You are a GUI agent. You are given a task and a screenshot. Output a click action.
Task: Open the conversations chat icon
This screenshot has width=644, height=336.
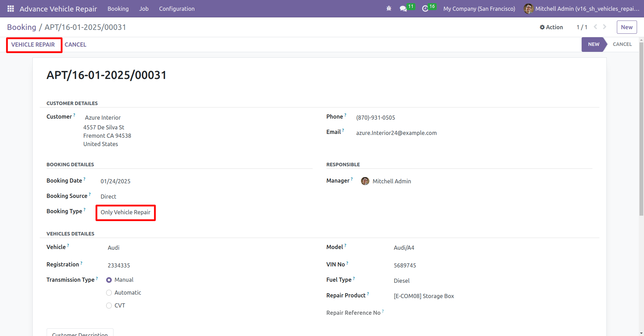click(403, 9)
